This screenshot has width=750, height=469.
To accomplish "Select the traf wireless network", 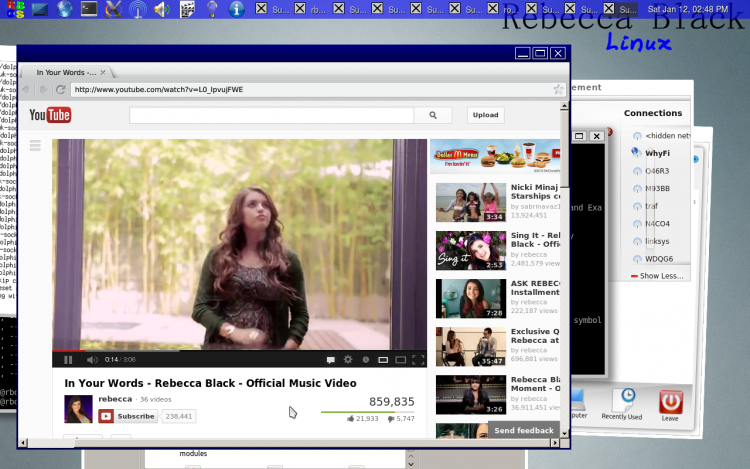I will (651, 206).
